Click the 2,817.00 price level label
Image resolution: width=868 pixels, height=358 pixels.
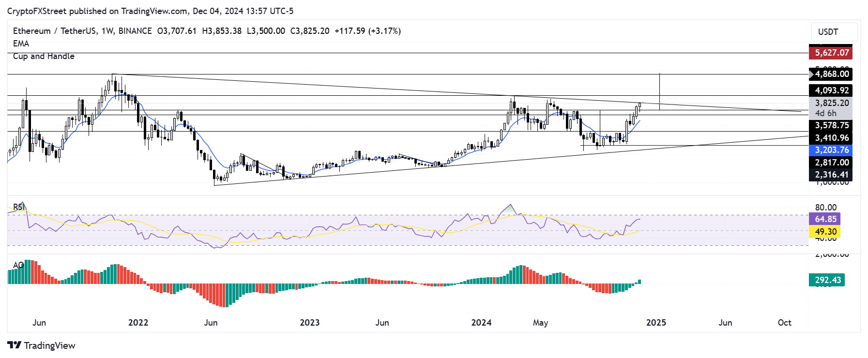pyautogui.click(x=831, y=163)
